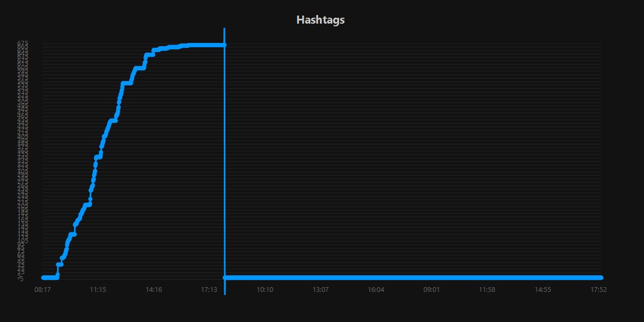The image size is (644, 322).
Task: Click the 11:15 x-axis time label
Action: pos(98,290)
